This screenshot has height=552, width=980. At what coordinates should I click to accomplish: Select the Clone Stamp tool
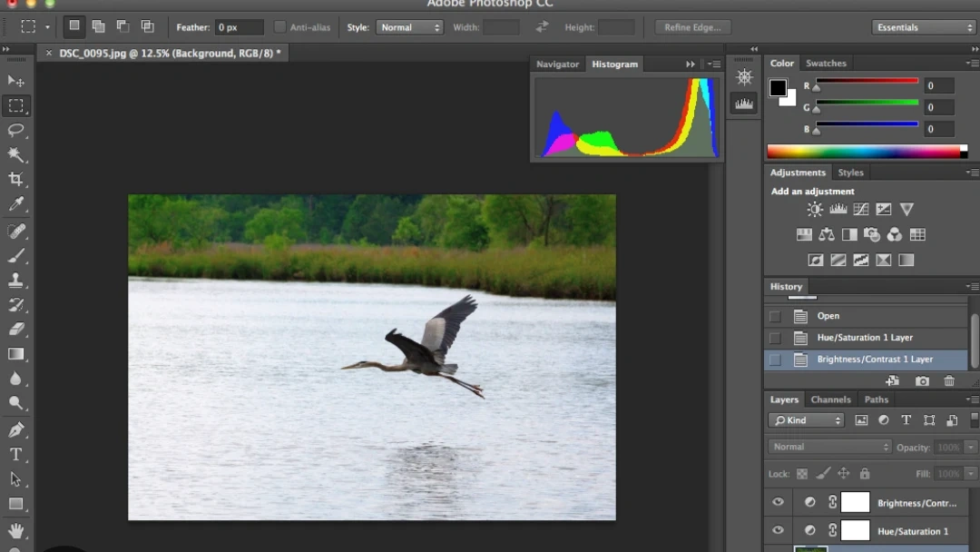click(15, 280)
